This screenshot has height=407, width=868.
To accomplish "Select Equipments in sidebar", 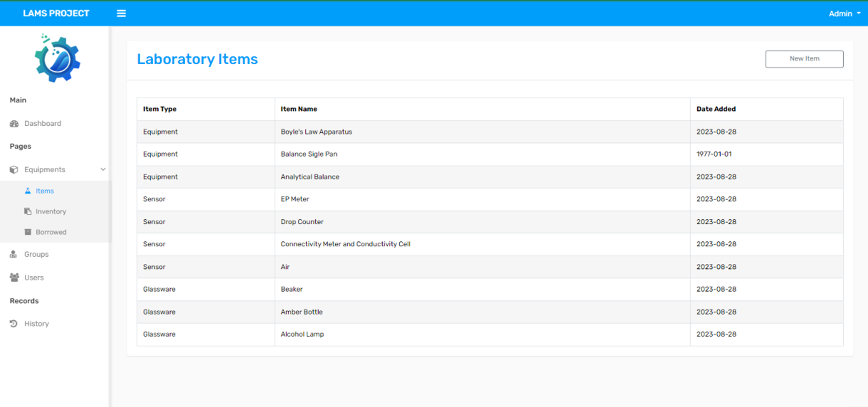I will click(x=45, y=169).
